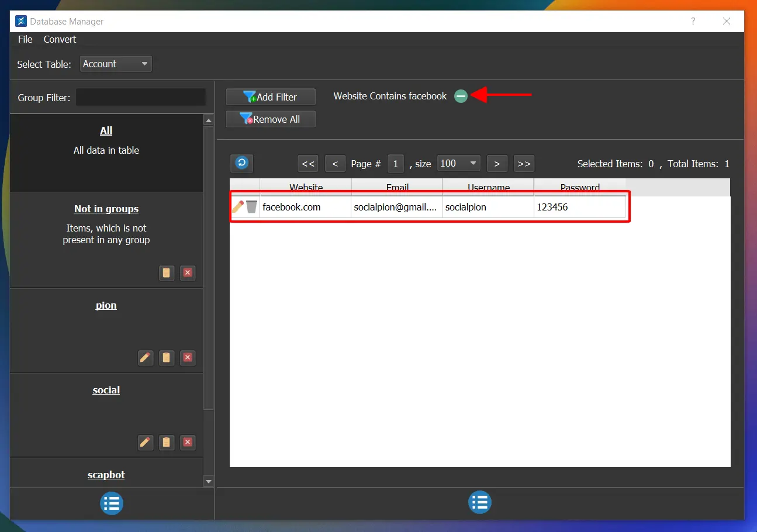Close the Database Manager window
Viewport: 757px width, 532px height.
[727, 21]
